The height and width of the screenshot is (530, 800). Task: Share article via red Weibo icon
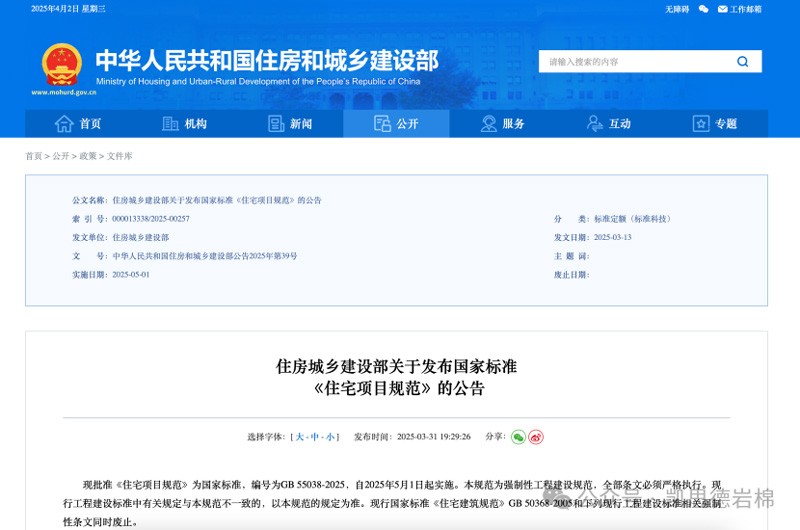tap(536, 437)
